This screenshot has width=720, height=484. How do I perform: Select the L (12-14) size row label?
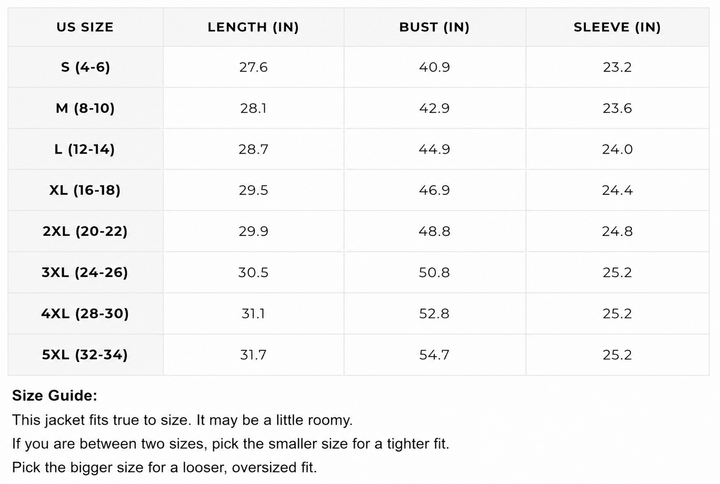84,149
